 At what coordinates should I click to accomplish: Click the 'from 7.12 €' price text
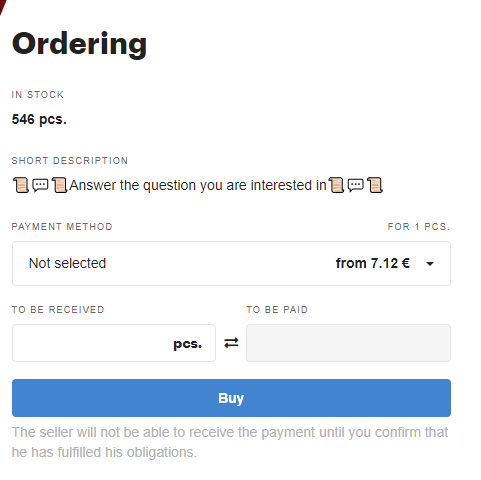(x=373, y=263)
